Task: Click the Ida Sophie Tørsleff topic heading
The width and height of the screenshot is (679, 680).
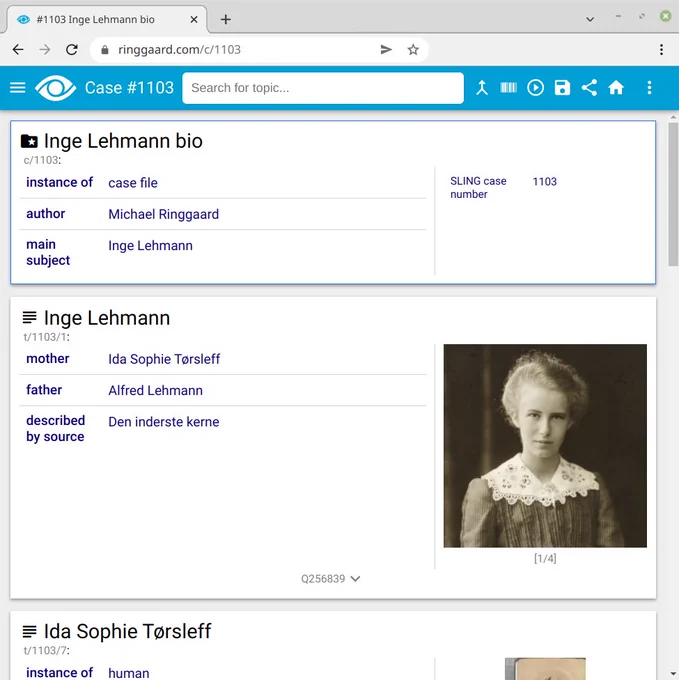Action: tap(127, 631)
